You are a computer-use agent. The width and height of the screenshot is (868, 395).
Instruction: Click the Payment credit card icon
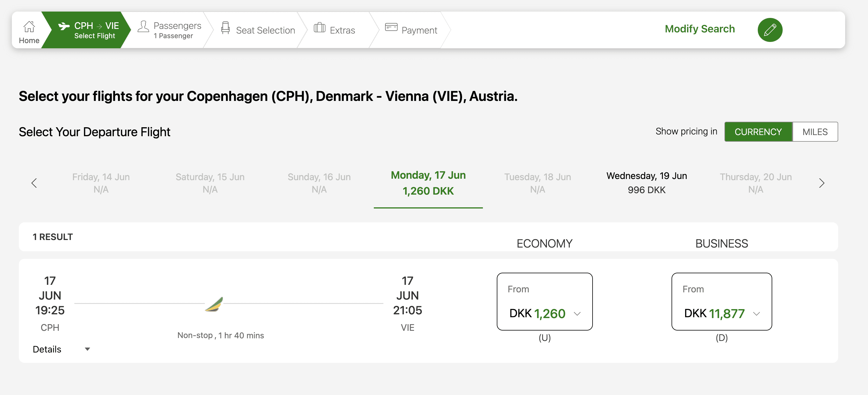pos(391,27)
